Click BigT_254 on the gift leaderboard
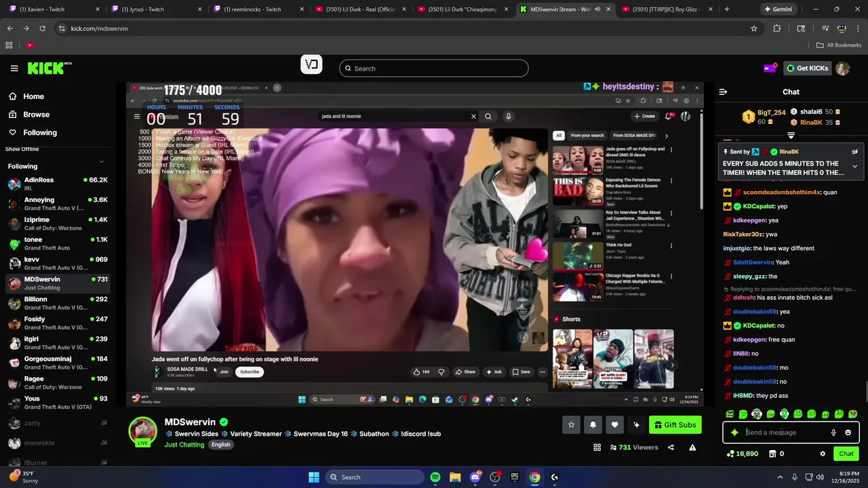The width and height of the screenshot is (868, 488). click(x=771, y=113)
